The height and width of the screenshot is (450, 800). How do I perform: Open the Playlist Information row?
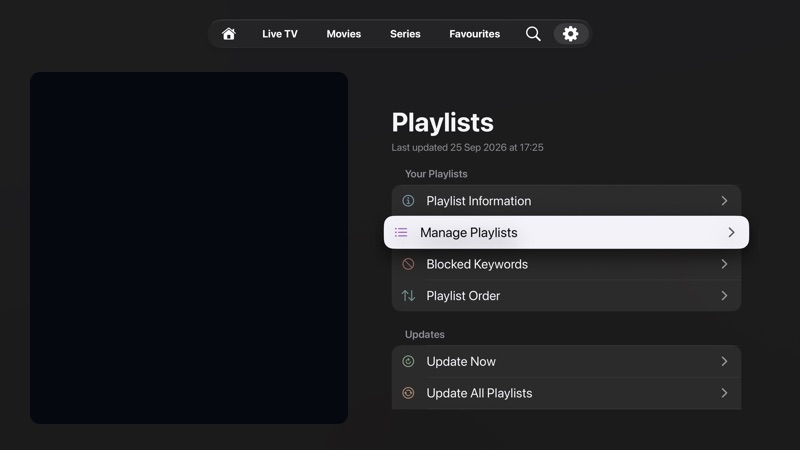point(566,201)
